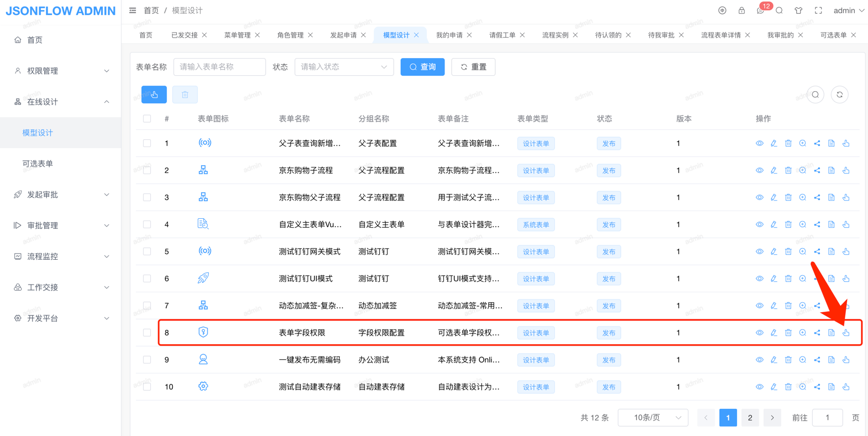Open the 10条/页 page size dropdown
The height and width of the screenshot is (436, 868).
point(653,418)
